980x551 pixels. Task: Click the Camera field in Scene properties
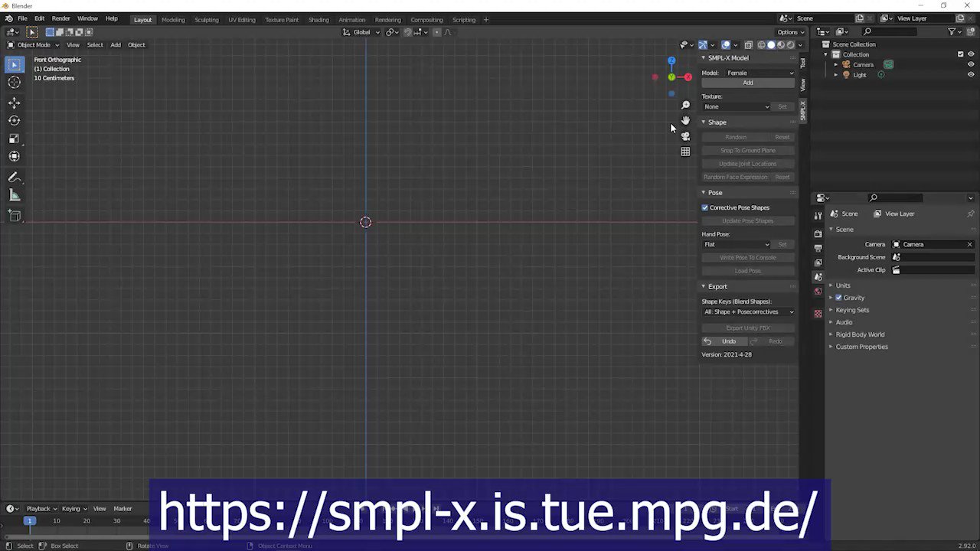[933, 244]
